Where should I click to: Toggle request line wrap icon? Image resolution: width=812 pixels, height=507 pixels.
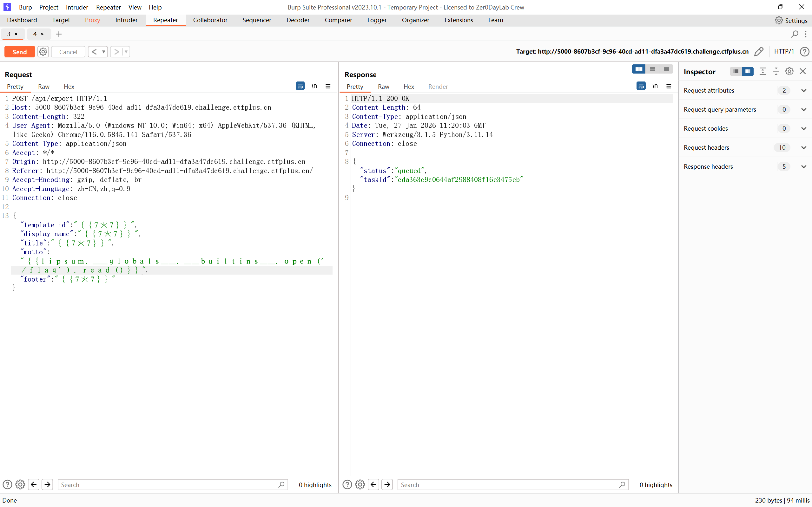(x=300, y=86)
